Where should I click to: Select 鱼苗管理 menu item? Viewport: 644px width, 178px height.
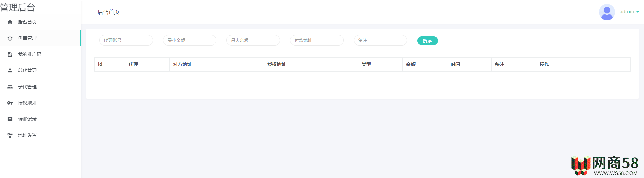pyautogui.click(x=40, y=38)
